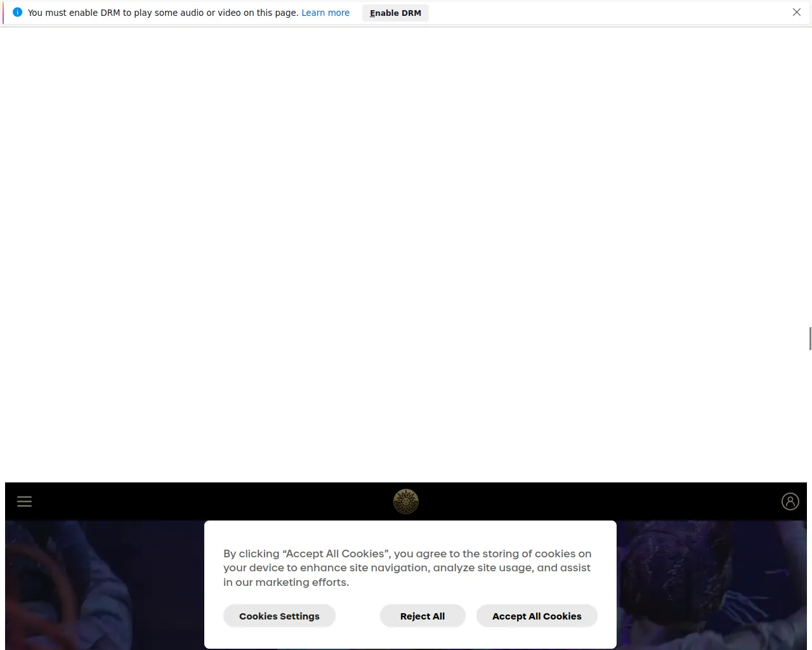This screenshot has width=812, height=650.
Task: Click the blue info icon in DRM bar
Action: [x=18, y=13]
